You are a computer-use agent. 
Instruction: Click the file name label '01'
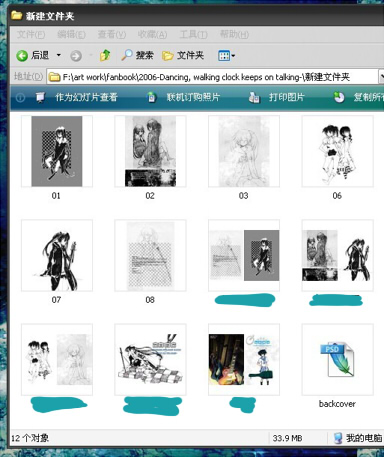[x=56, y=196]
